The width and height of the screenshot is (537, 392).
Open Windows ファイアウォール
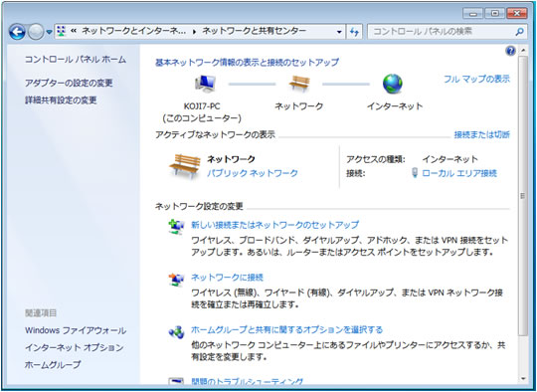(76, 330)
